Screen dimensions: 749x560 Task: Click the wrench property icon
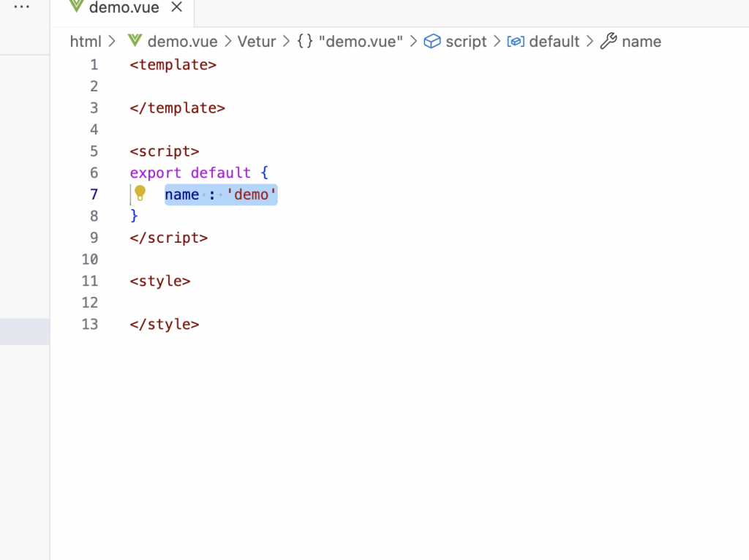pyautogui.click(x=609, y=41)
